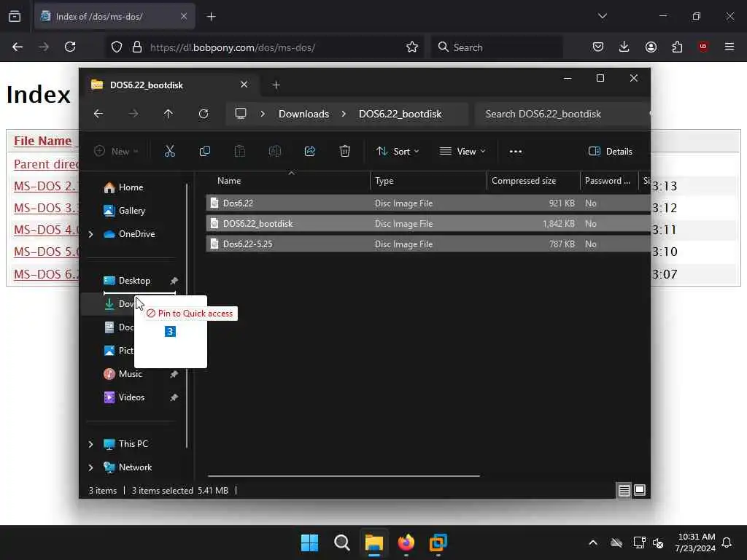Click the Firefox Search field

[x=497, y=47]
